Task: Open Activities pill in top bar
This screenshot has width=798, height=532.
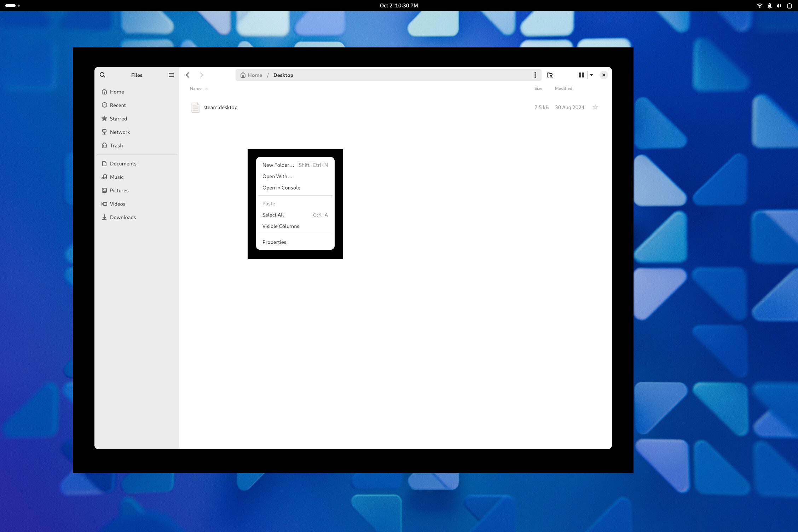Action: pyautogui.click(x=12, y=6)
